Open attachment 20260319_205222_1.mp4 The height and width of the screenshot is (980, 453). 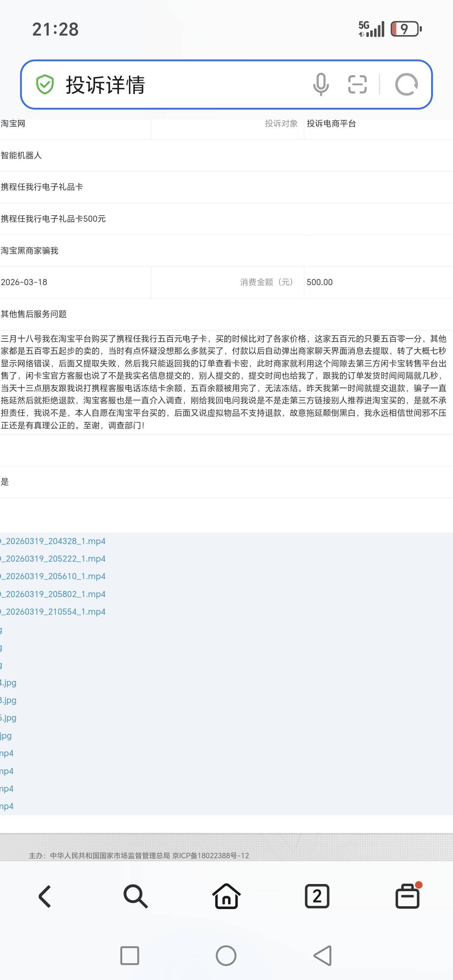click(x=53, y=558)
